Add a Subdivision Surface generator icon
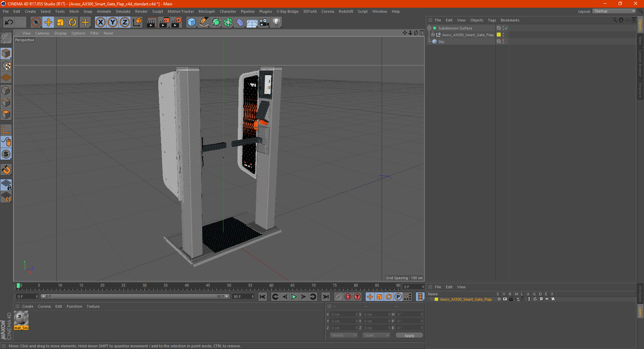Image resolution: width=644 pixels, height=349 pixels. (216, 22)
